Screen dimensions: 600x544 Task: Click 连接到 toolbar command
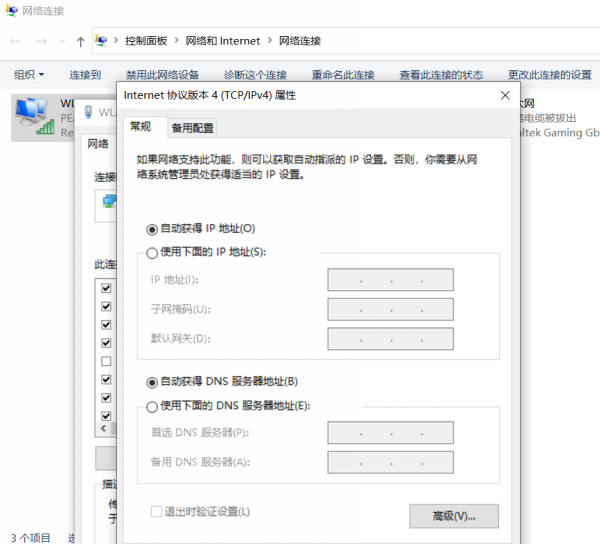tap(85, 75)
